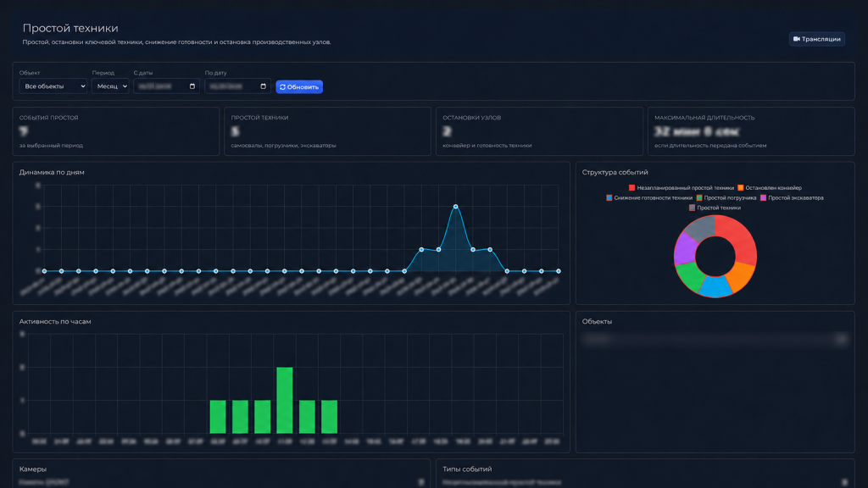The width and height of the screenshot is (868, 488).
Task: Click the Простой техники stat card
Action: (x=327, y=131)
